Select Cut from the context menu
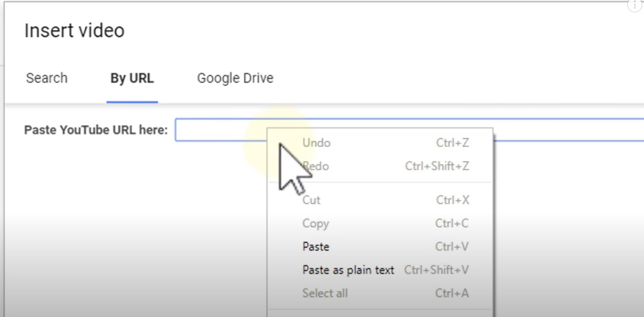This screenshot has height=317, width=644. pos(311,200)
